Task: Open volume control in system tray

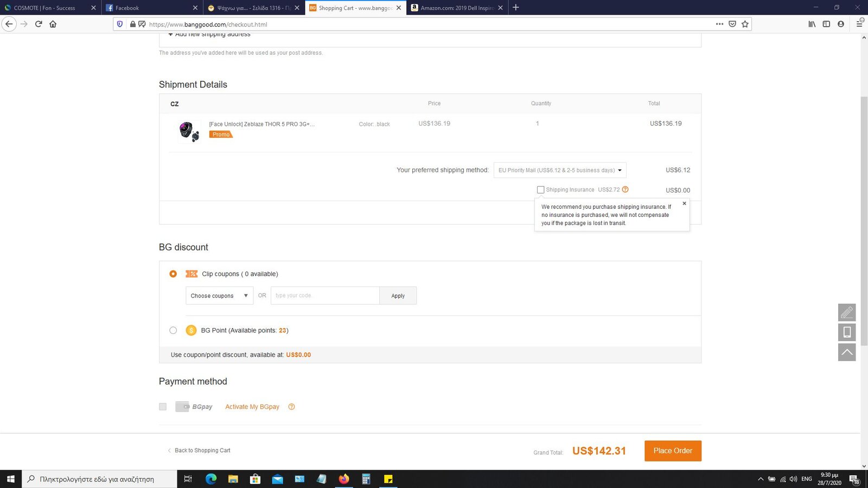Action: [x=793, y=479]
